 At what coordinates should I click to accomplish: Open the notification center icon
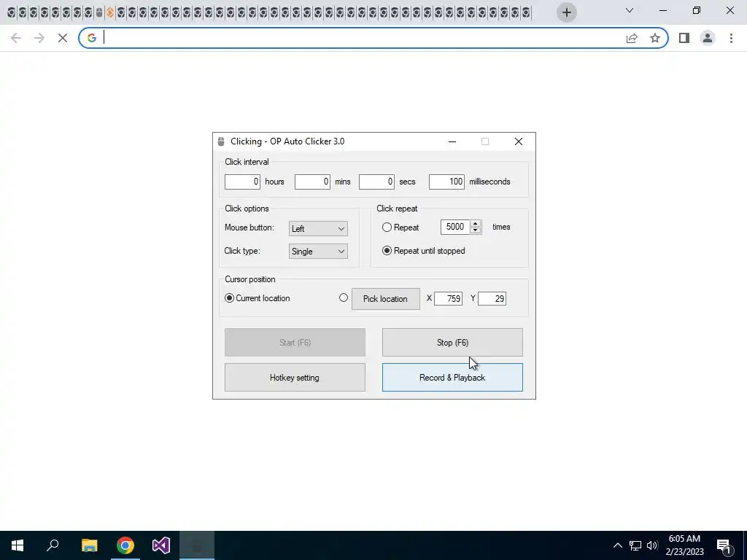point(724,545)
